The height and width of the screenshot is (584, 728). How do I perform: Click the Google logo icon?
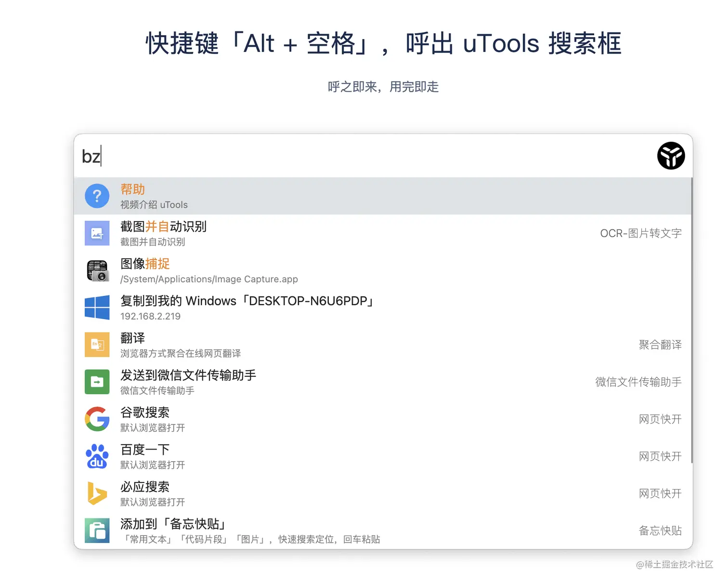tap(97, 419)
